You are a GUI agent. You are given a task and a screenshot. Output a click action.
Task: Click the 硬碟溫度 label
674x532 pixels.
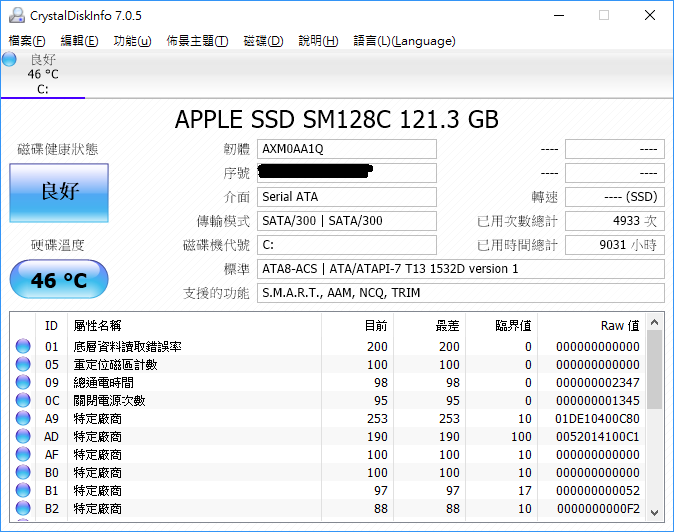click(58, 245)
